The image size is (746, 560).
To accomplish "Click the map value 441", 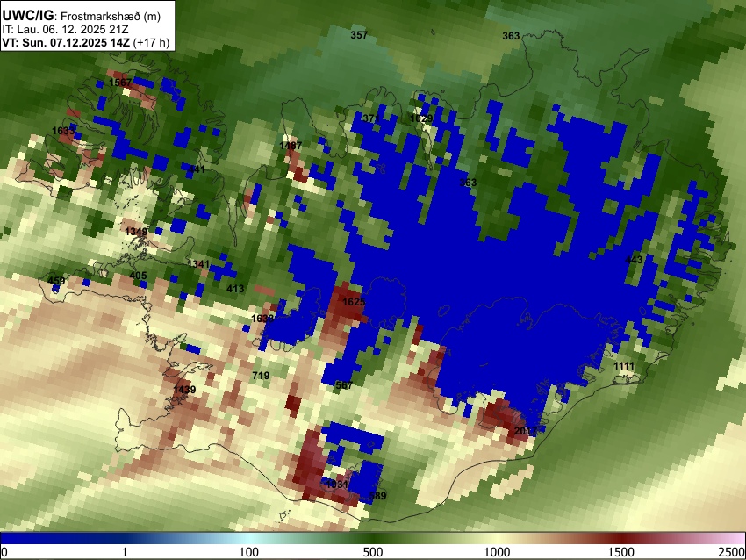I will 197,169.
